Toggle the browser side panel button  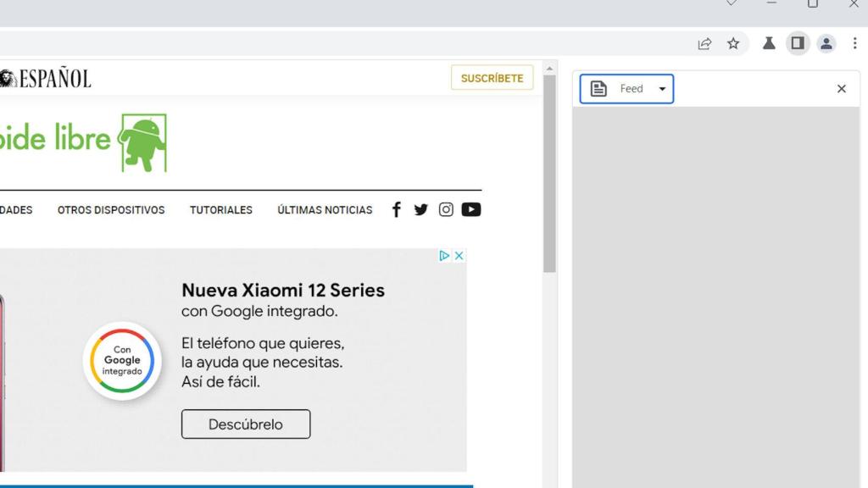pyautogui.click(x=798, y=43)
